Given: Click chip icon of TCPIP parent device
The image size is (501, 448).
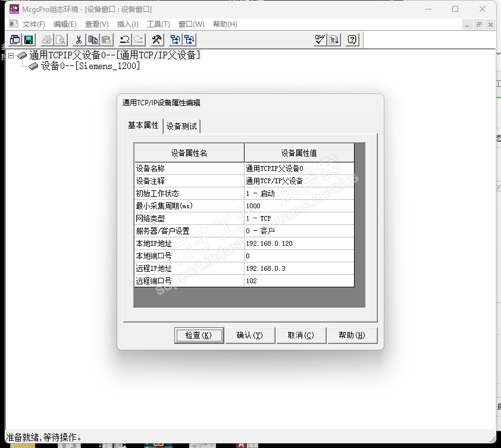Looking at the screenshot, I should click(22, 55).
